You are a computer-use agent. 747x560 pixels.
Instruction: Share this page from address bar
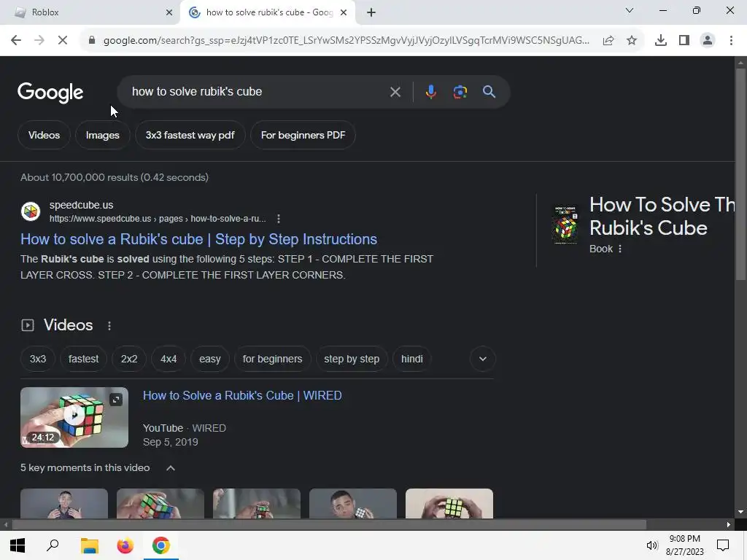click(x=608, y=41)
